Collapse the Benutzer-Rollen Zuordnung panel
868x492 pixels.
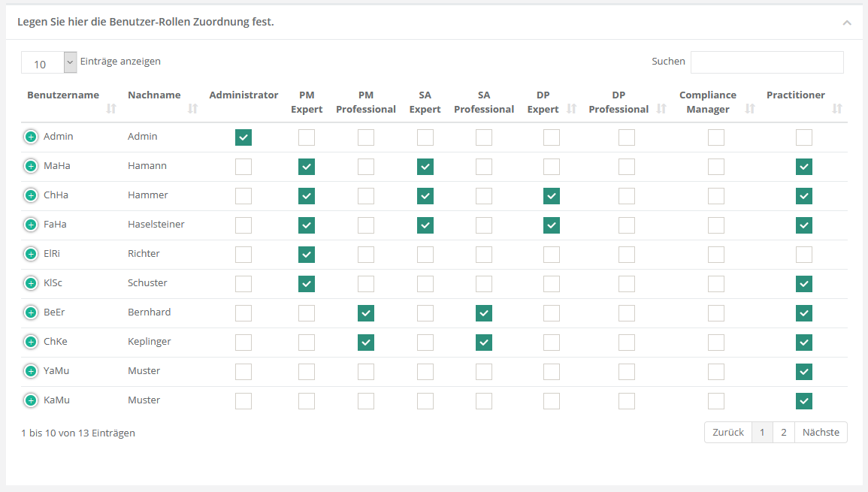[847, 23]
